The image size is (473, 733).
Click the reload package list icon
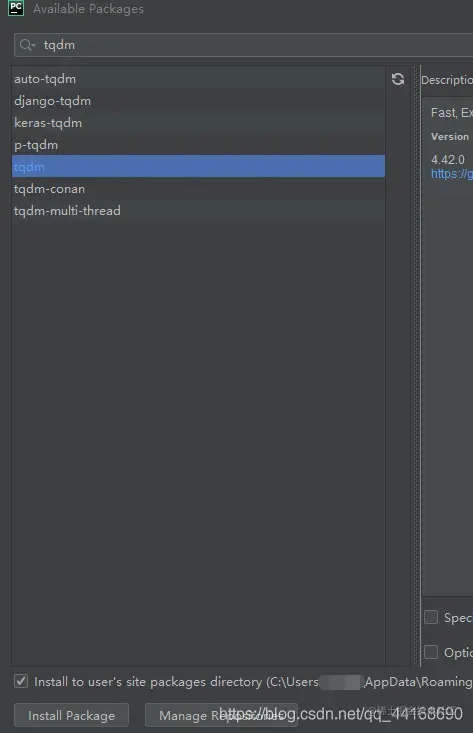(398, 79)
